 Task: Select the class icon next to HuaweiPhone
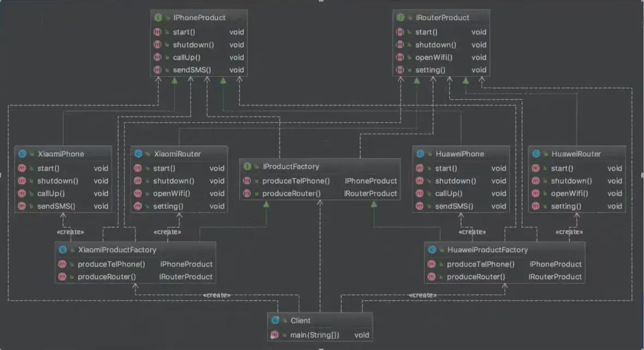[420, 154]
